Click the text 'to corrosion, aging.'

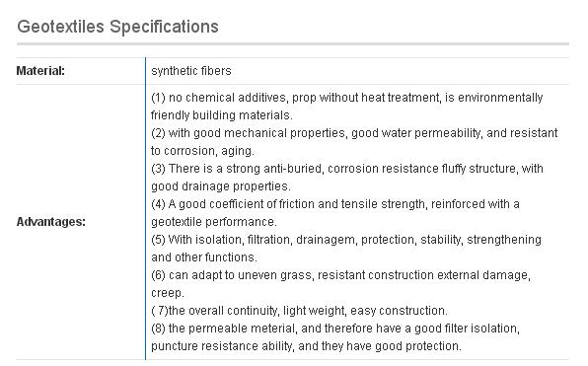[202, 151]
